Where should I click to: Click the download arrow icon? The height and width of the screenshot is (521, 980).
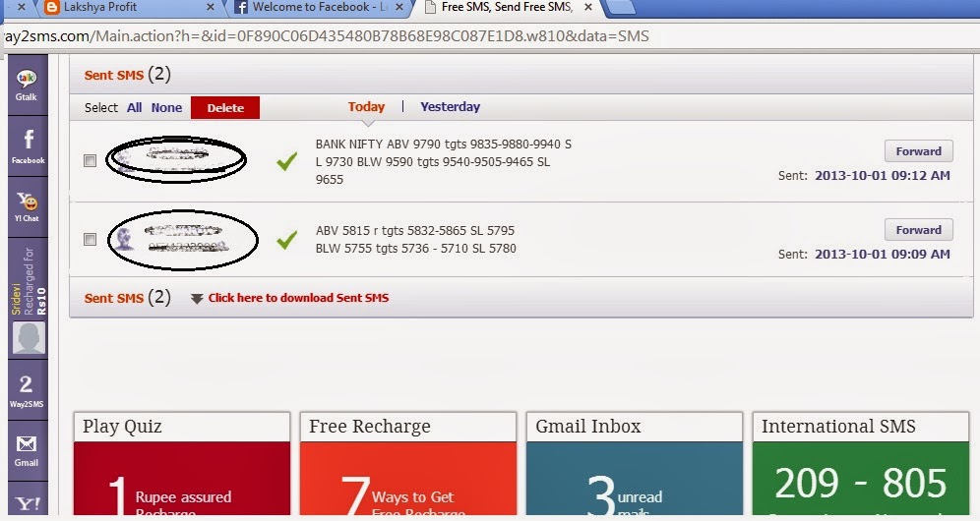point(197,299)
